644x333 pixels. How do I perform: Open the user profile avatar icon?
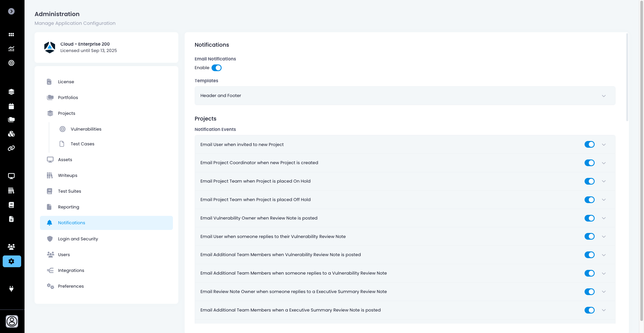[12, 321]
